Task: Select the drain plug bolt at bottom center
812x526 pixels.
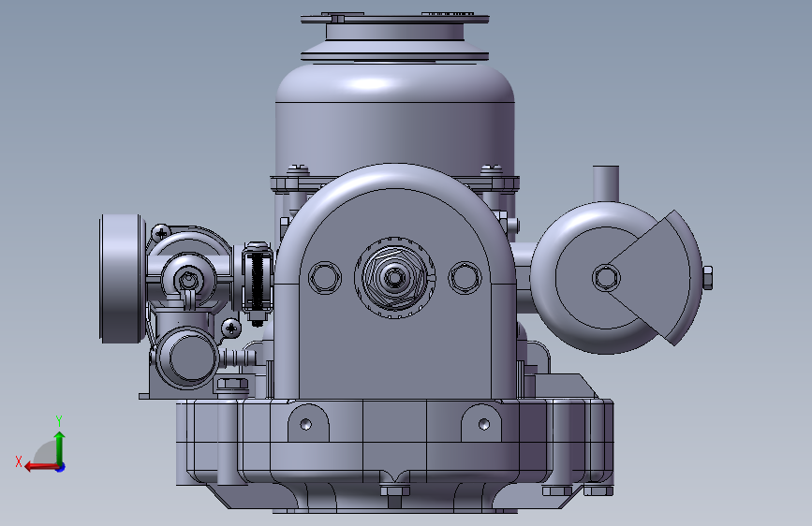Action: (394, 494)
